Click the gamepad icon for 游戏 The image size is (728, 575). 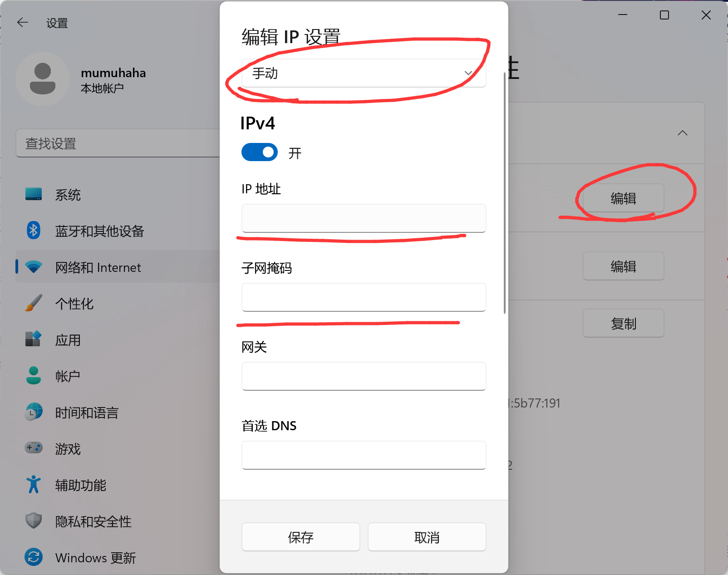tap(34, 448)
